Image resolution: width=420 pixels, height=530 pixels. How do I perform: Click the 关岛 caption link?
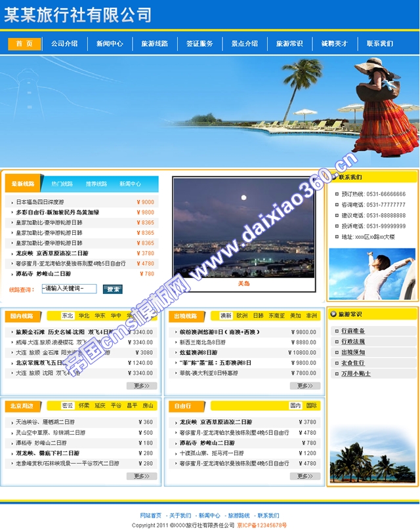244,283
